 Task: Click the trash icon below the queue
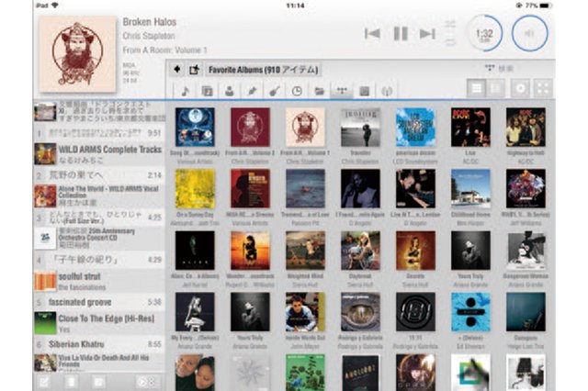coord(70,380)
